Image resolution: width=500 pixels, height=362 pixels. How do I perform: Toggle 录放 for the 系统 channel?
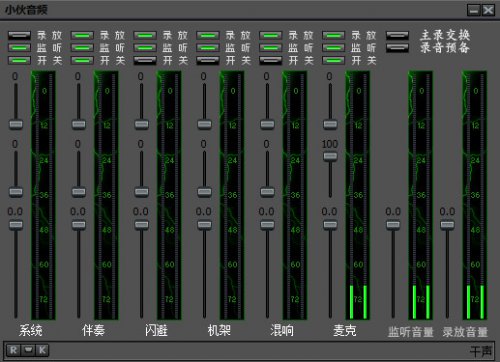pos(19,35)
